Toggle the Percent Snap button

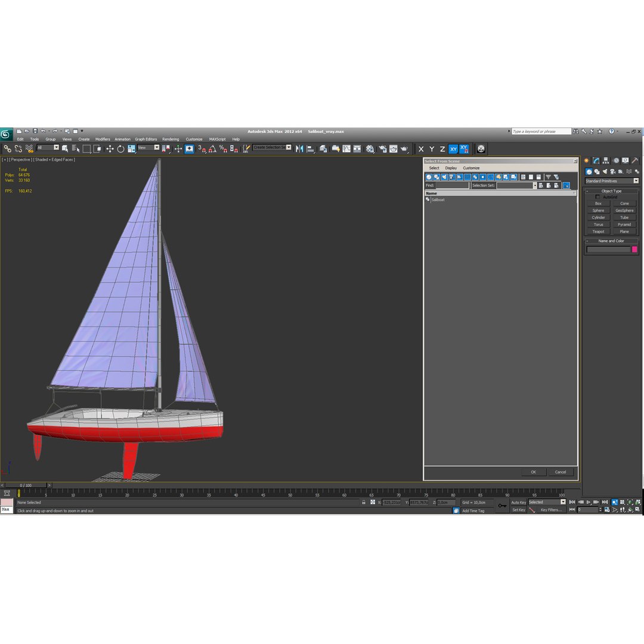click(x=223, y=148)
